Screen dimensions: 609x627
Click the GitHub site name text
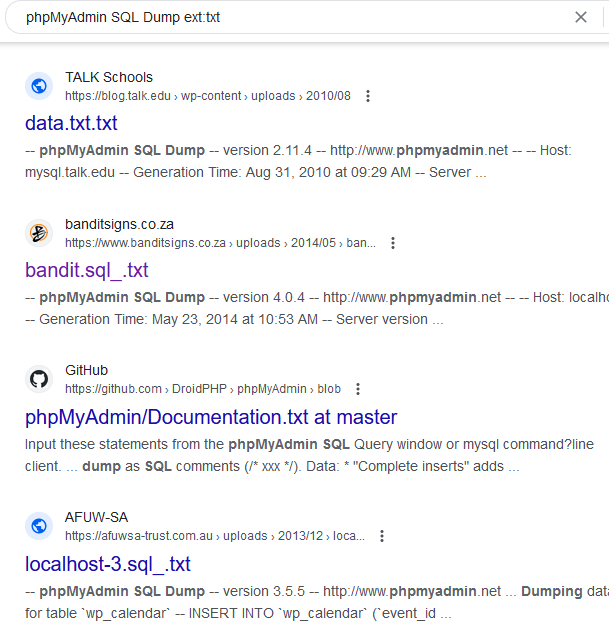click(86, 370)
